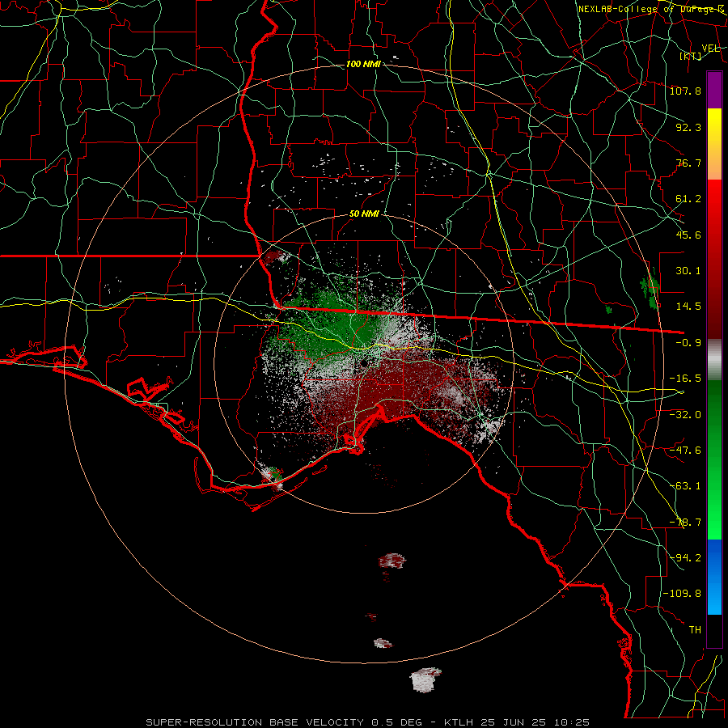Select the 92.3 value on velocity scale
Screen dimensions: 728x728
[x=688, y=127]
